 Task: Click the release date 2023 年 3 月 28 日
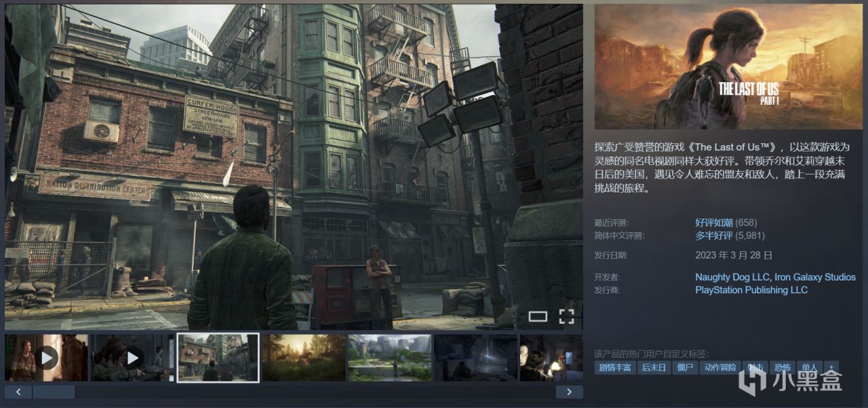734,255
